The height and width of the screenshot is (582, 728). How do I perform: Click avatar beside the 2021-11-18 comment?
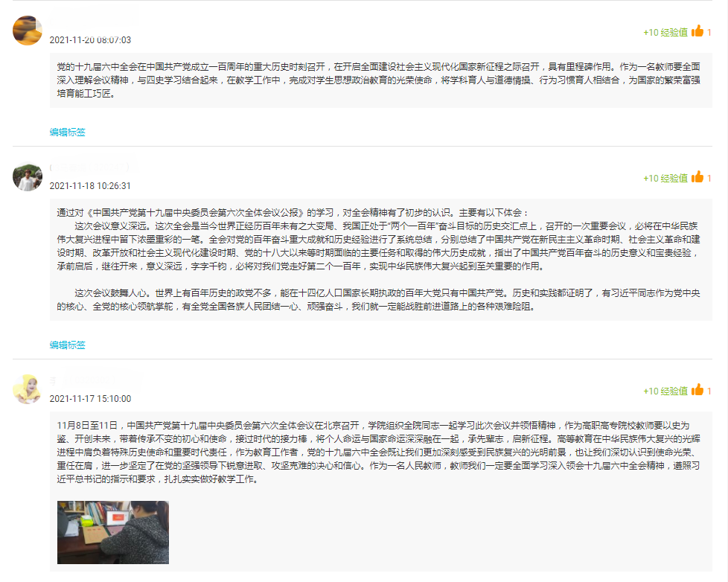28,177
